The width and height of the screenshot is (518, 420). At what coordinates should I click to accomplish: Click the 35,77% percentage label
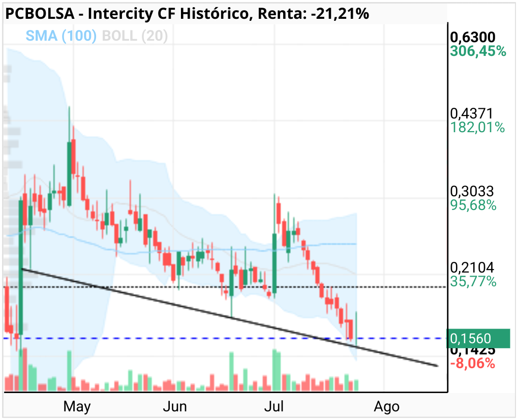473,282
